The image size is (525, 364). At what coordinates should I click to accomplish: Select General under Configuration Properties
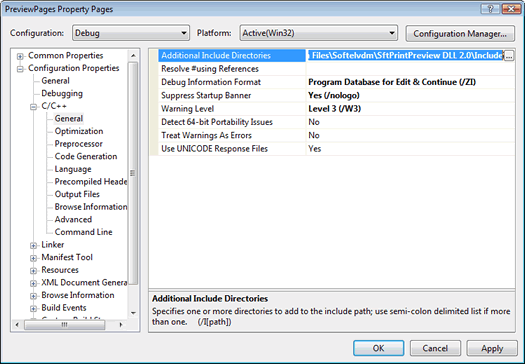(56, 81)
